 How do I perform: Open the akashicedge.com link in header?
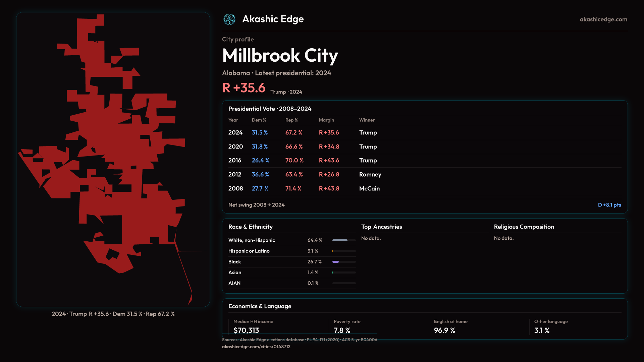tap(603, 19)
